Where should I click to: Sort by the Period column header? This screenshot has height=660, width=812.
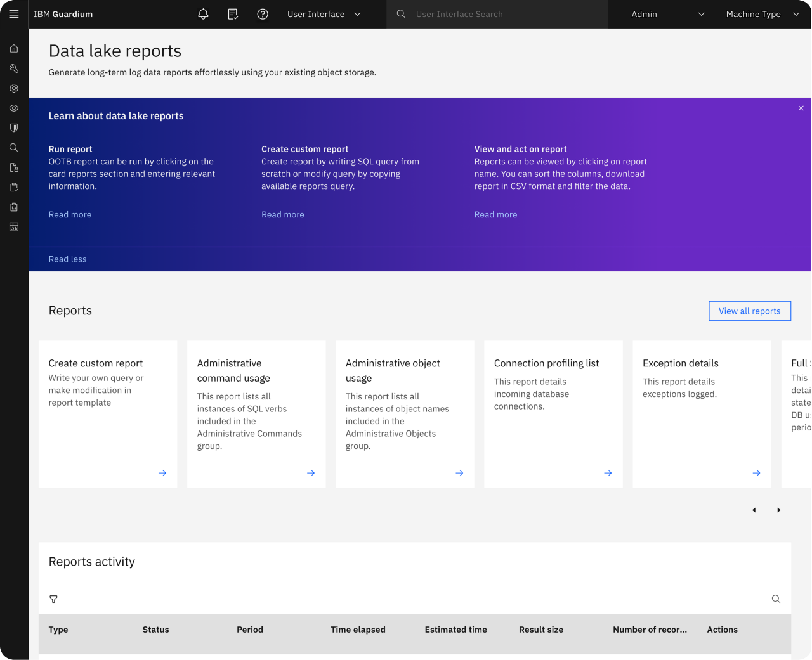click(250, 630)
